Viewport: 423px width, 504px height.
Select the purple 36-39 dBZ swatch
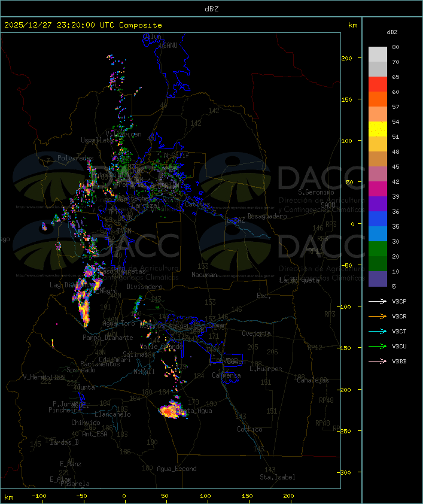tap(378, 204)
